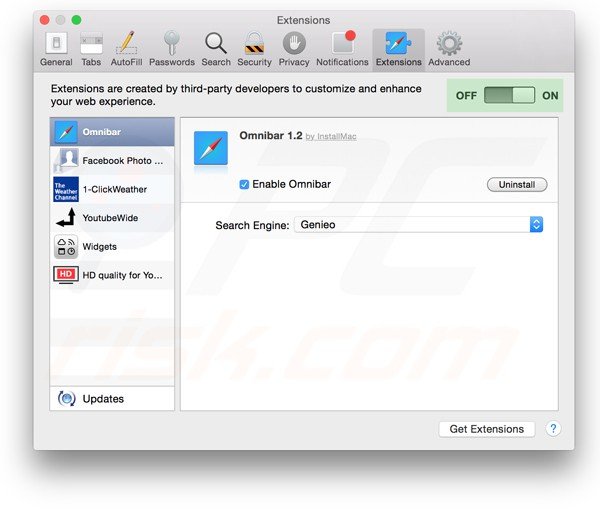
Task: Open help with the question mark button
Action: 553,429
